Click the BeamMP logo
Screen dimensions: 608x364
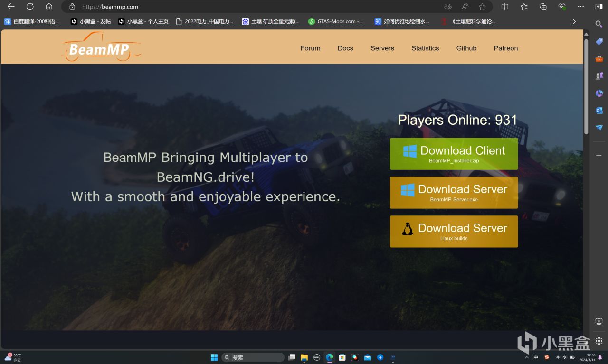(x=101, y=47)
